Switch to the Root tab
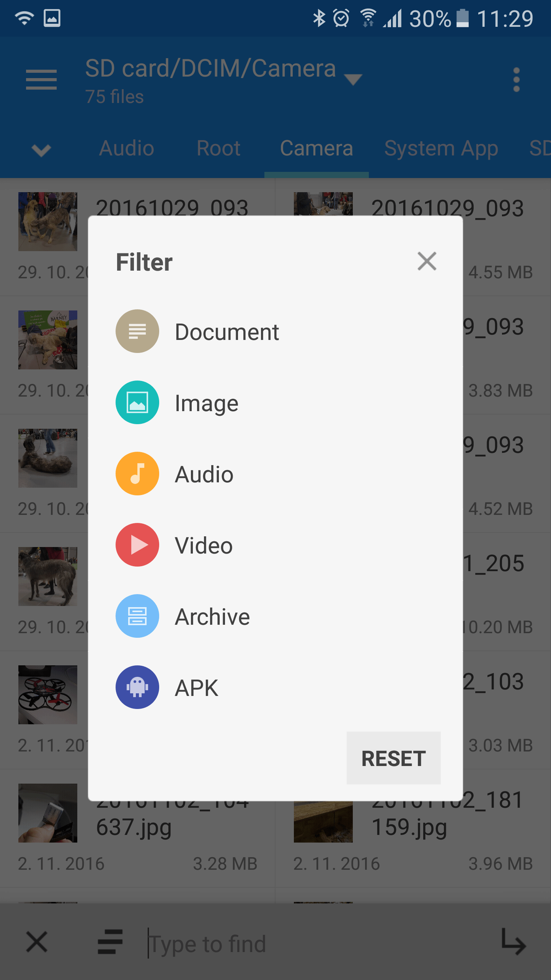The width and height of the screenshot is (551, 980). (x=218, y=148)
